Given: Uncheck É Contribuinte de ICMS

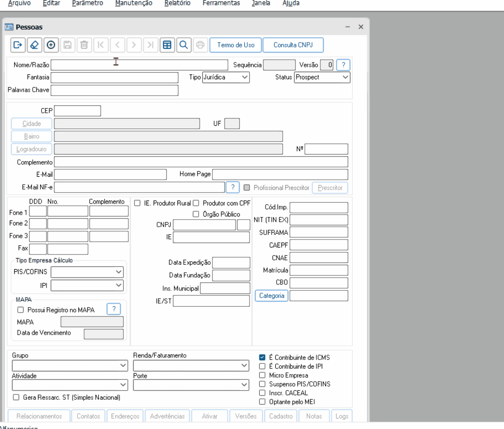Looking at the screenshot, I should pyautogui.click(x=262, y=358).
